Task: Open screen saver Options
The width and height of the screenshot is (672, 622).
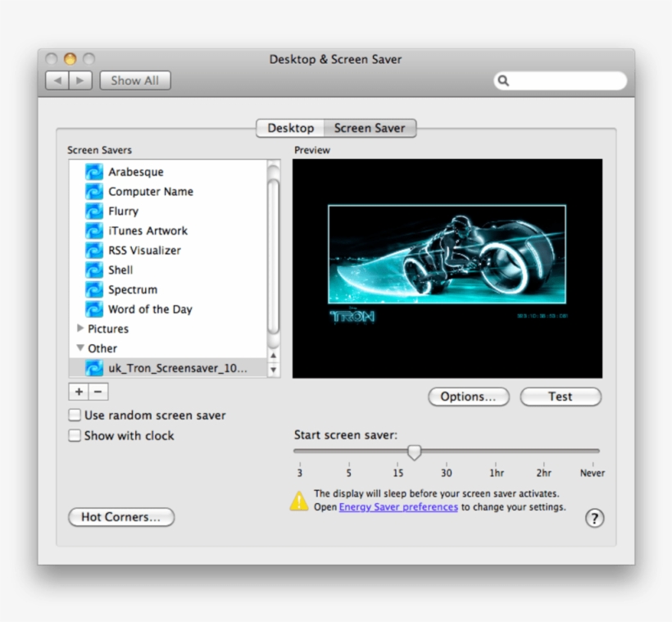Action: (x=469, y=397)
